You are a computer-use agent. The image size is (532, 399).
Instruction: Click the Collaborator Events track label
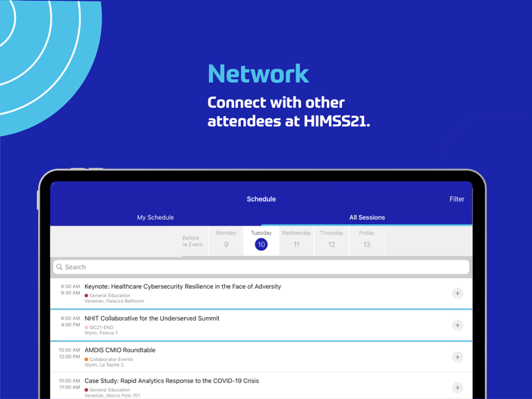point(111,359)
